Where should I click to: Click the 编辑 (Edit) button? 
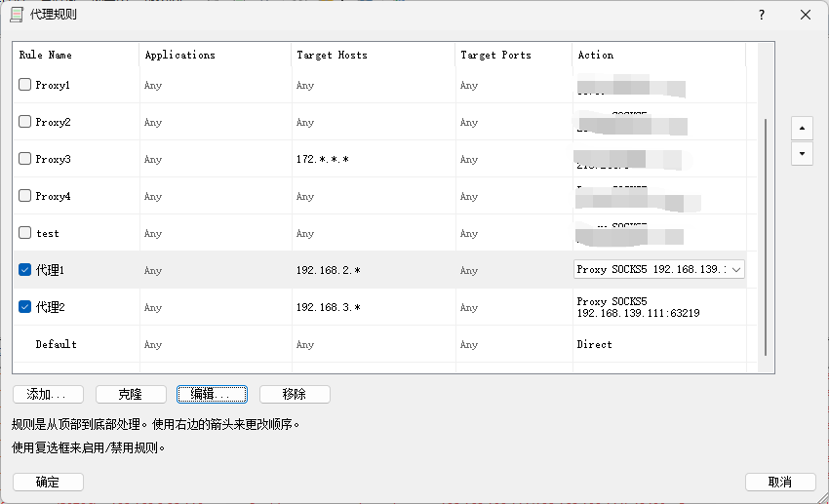(212, 394)
